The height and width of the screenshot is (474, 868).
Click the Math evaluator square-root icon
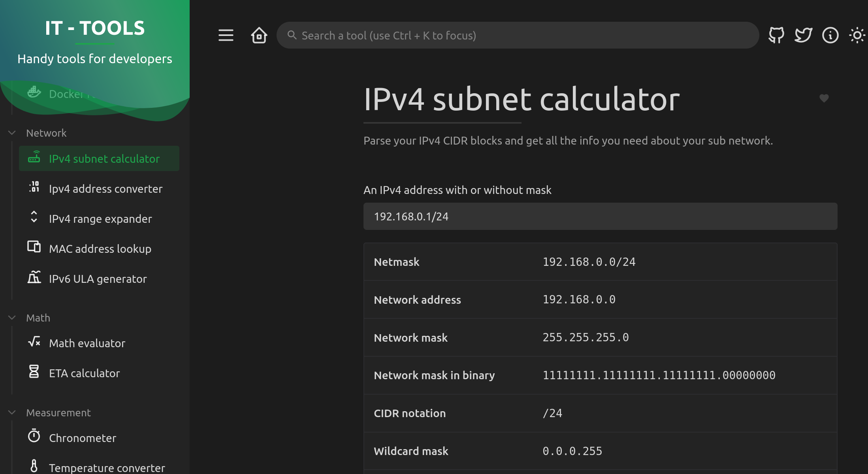(34, 342)
